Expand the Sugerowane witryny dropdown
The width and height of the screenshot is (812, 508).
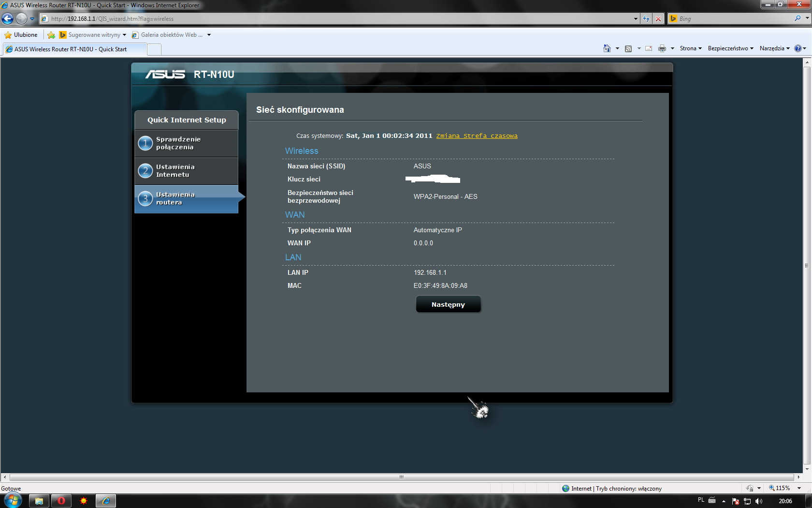pos(124,35)
